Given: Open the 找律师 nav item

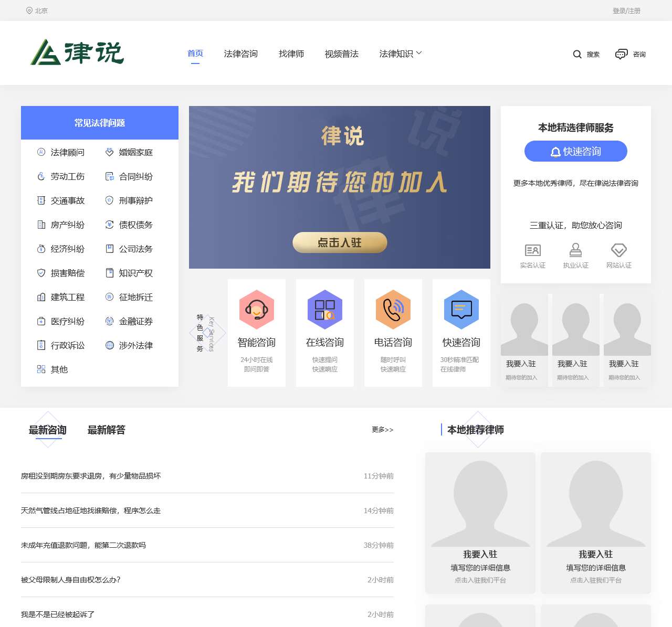Looking at the screenshot, I should tap(291, 54).
